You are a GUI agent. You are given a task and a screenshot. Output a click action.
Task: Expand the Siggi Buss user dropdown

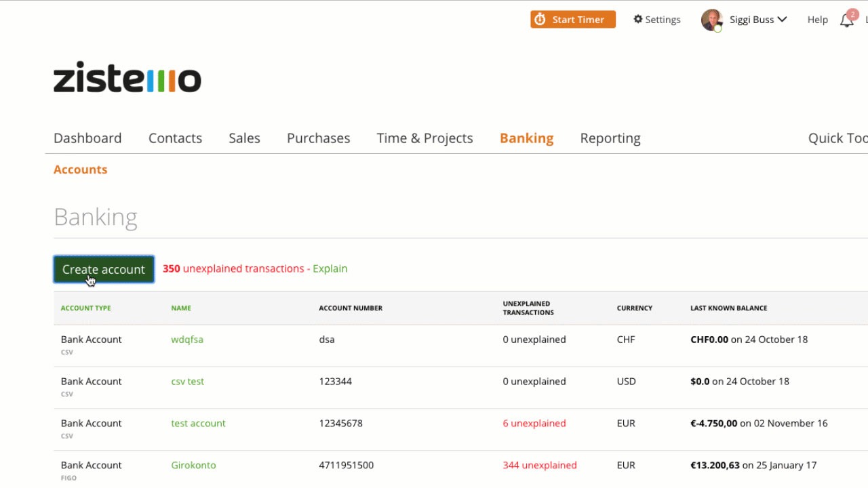758,20
